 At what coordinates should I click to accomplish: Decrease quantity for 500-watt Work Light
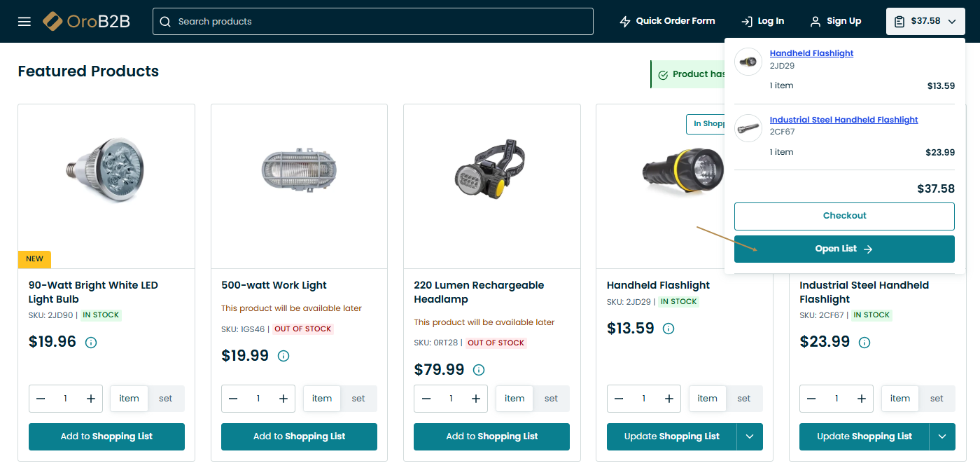[233, 399]
